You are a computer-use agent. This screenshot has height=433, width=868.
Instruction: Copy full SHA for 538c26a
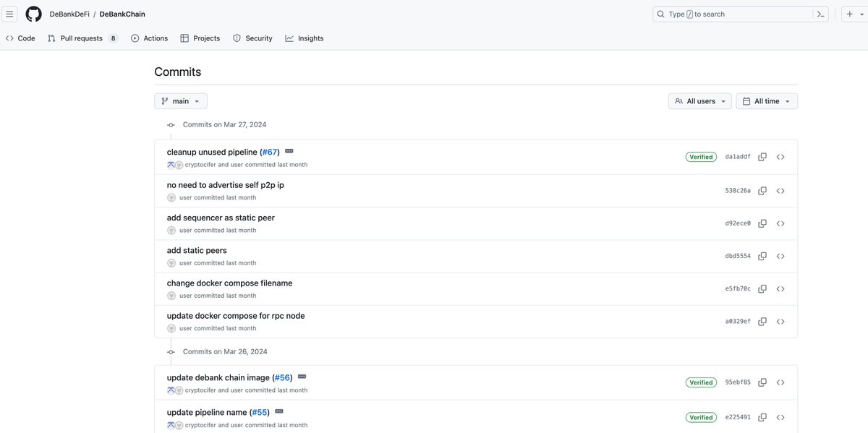(x=762, y=191)
